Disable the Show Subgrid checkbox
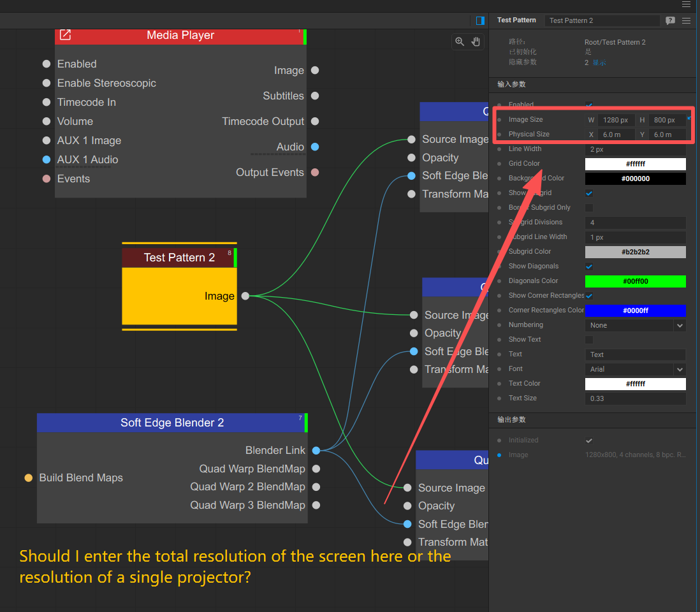This screenshot has height=612, width=700. click(x=589, y=193)
